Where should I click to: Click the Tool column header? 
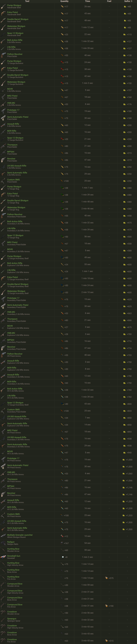[27, 1]
